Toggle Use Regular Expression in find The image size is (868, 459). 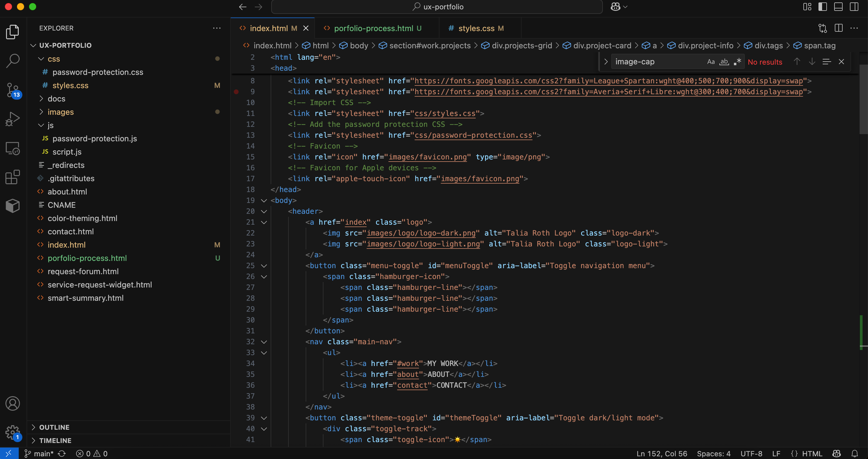(737, 62)
